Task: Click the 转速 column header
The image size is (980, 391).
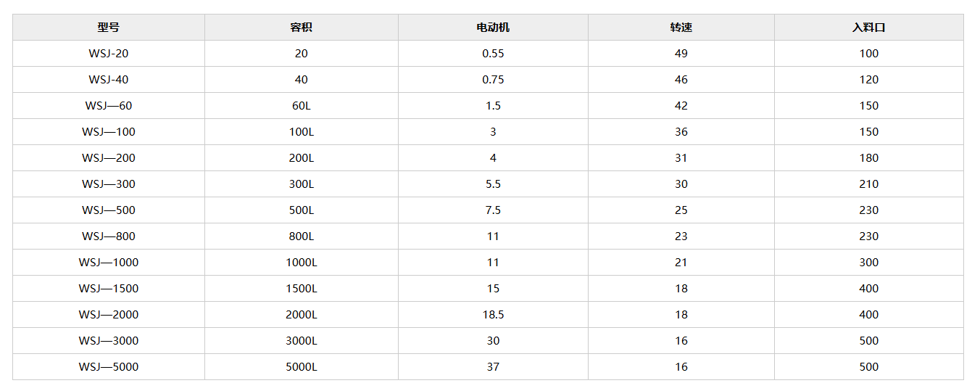Action: [681, 28]
